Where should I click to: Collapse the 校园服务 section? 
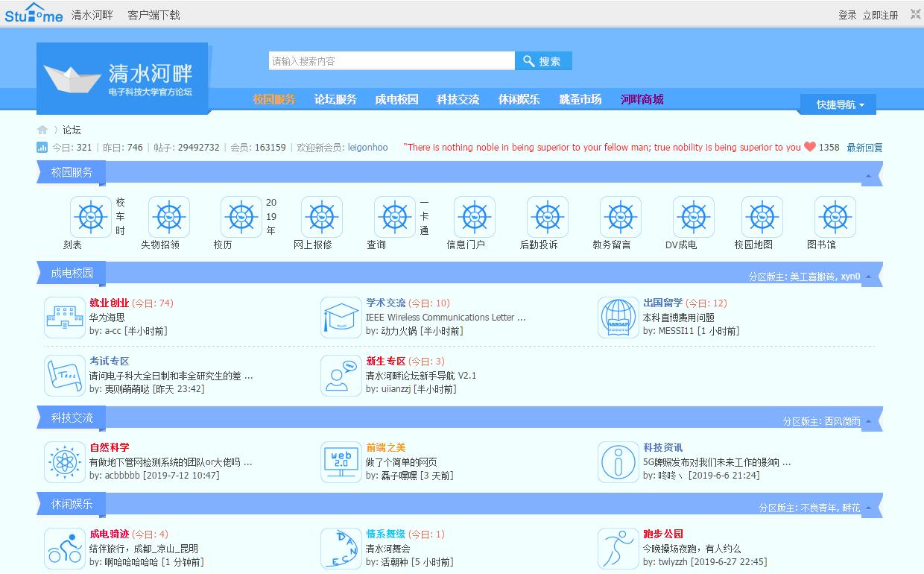[868, 177]
